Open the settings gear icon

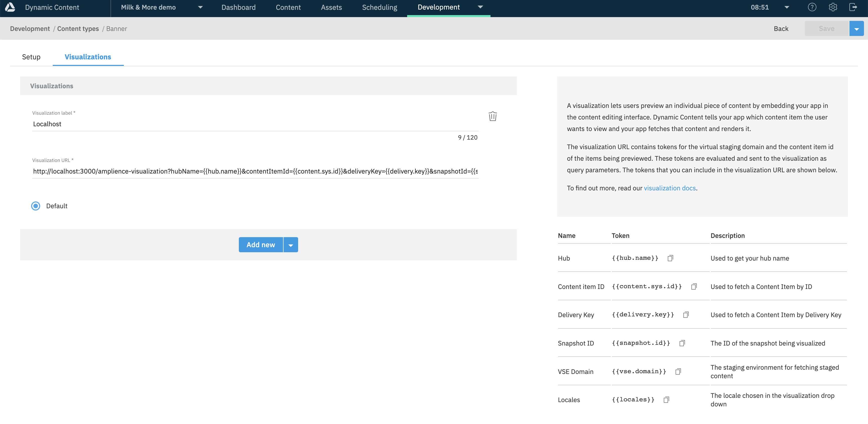click(x=833, y=8)
